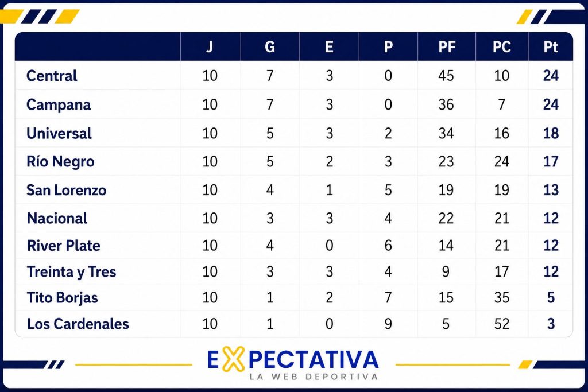
Task: Click the Universal team name
Action: 59,133
